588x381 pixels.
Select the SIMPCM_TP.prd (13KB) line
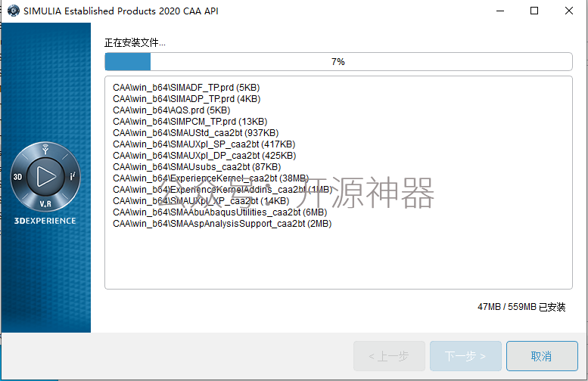pyautogui.click(x=190, y=122)
